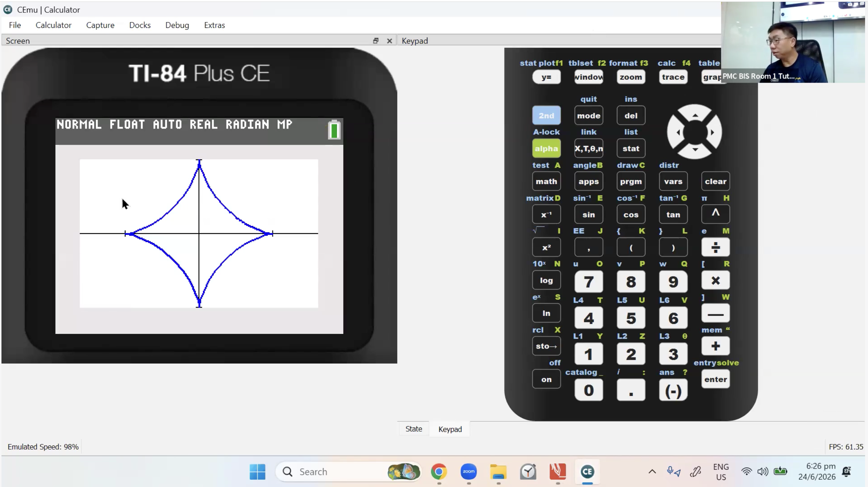868x487 pixels.
Task: Open Zoom from the taskbar
Action: point(469,472)
